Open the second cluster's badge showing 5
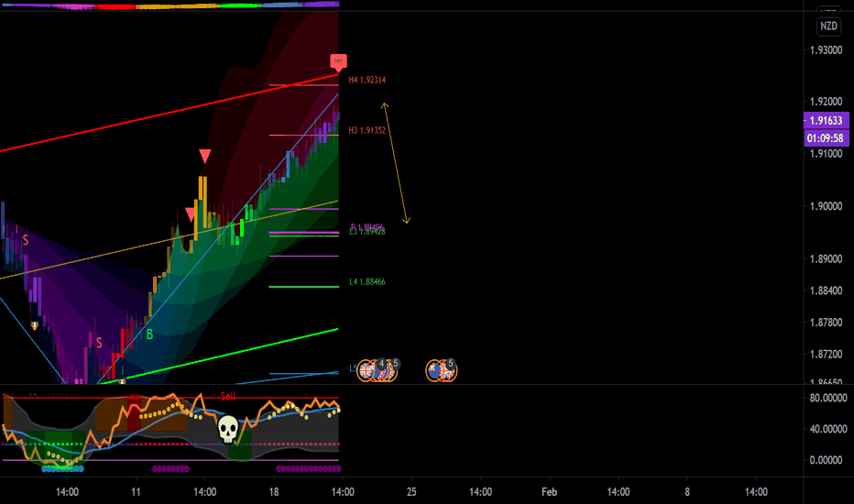Viewport: 854px width, 504px height. point(451,364)
